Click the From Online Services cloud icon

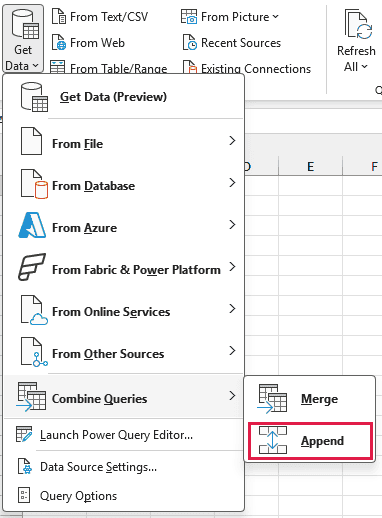pos(34,310)
